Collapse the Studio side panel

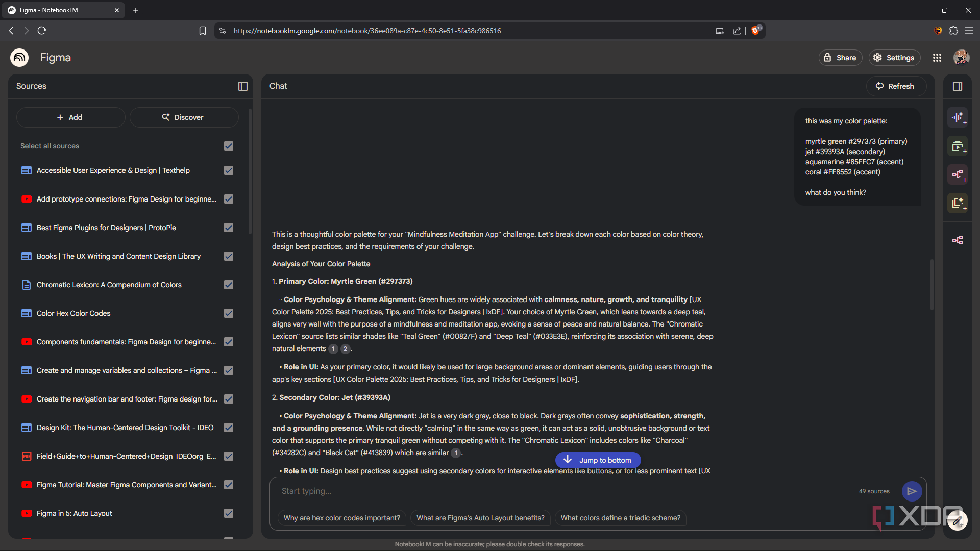(958, 86)
